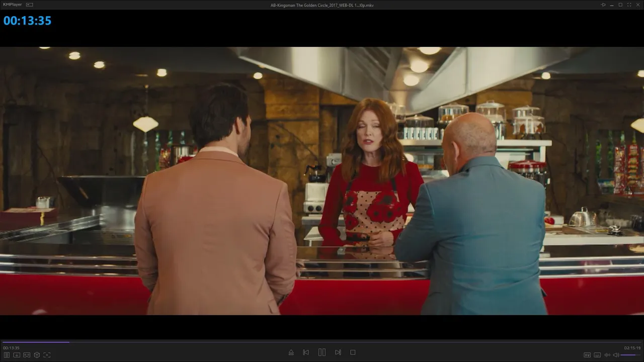Toggle 3D mode with the cube icon

pyautogui.click(x=37, y=355)
